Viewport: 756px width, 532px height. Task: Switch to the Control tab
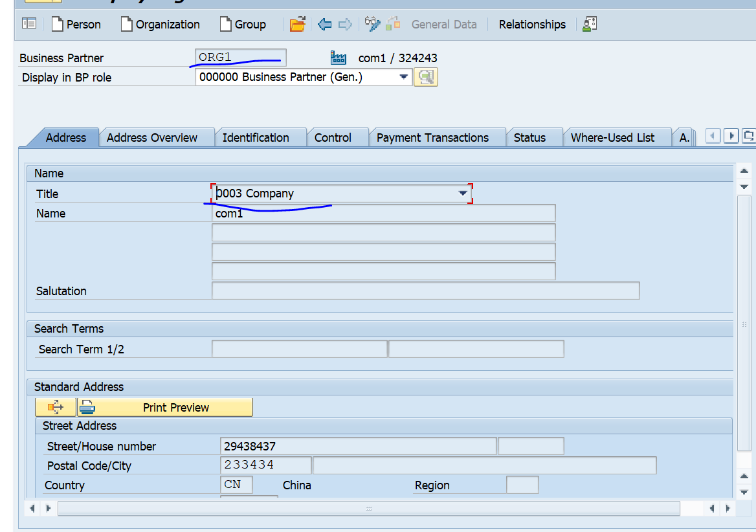coord(333,138)
